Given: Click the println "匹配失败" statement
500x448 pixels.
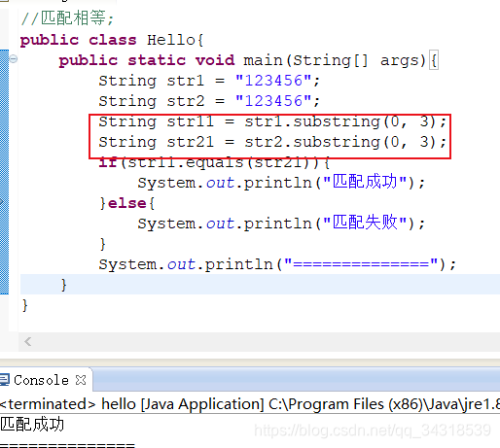Looking at the screenshot, I should click(x=281, y=224).
